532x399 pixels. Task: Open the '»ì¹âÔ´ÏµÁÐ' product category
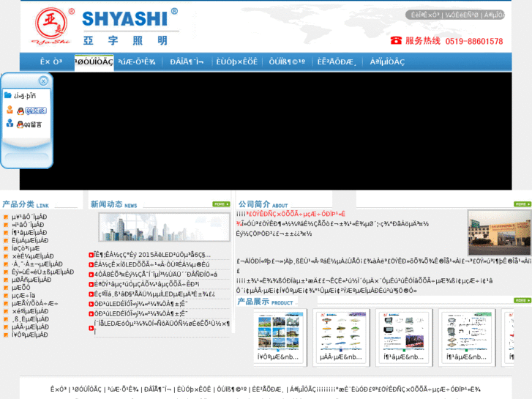tap(28, 225)
